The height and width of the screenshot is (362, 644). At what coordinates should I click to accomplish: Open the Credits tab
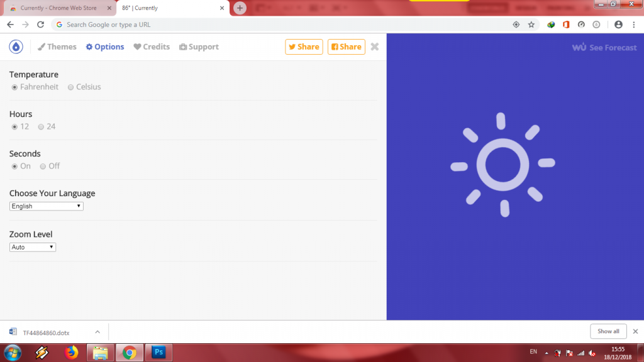(x=152, y=47)
